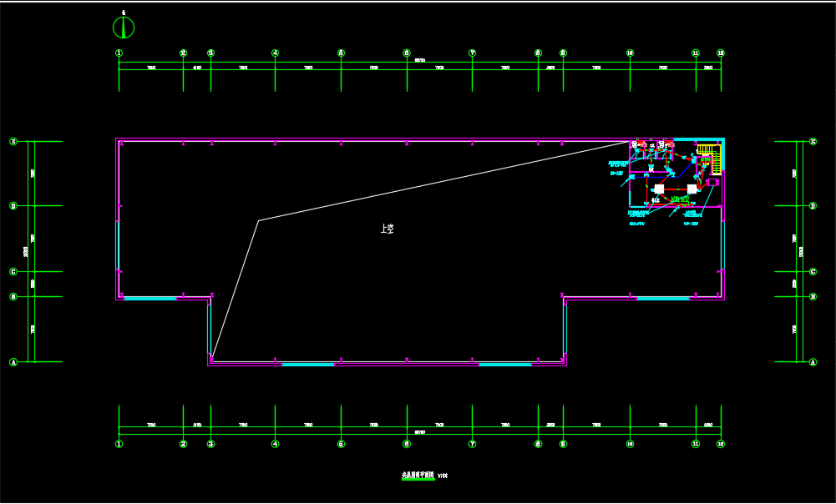Select the drawing title text under the plan
The height and width of the screenshot is (504, 836).
(x=418, y=476)
